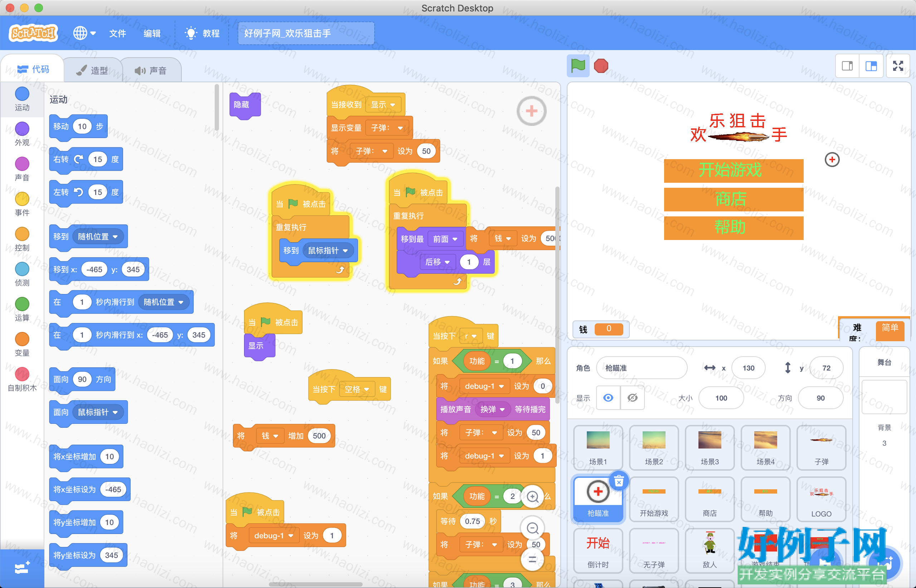Switch to large stage layout
916x588 pixels.
tap(871, 66)
